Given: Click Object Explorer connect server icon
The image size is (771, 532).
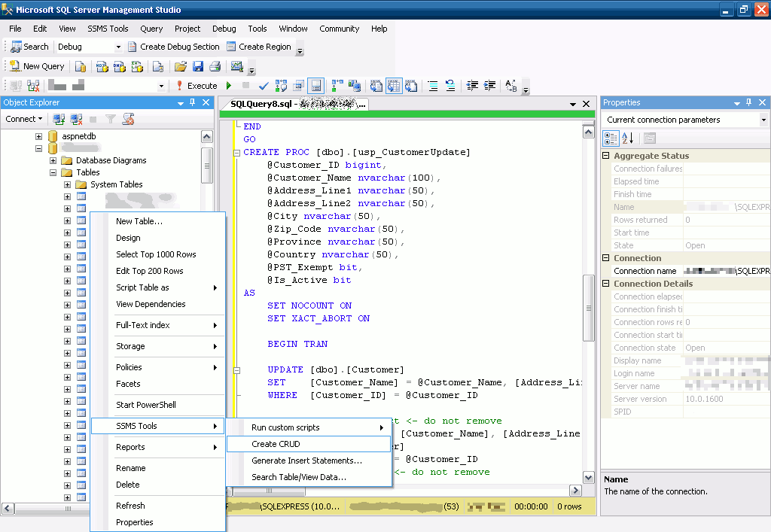Looking at the screenshot, I should (59, 119).
